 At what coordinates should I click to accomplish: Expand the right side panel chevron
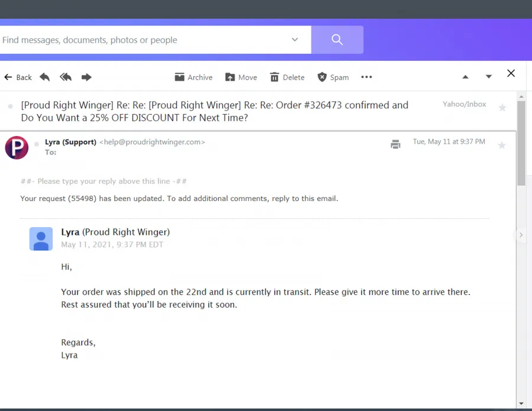coord(521,235)
